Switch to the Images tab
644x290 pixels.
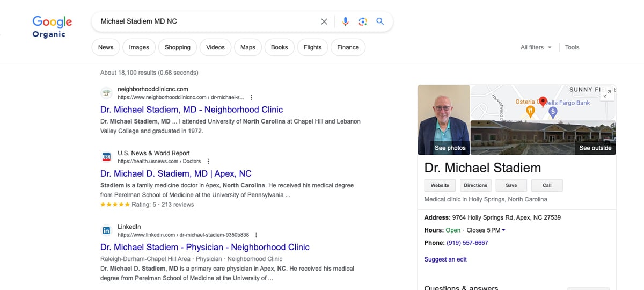point(139,47)
